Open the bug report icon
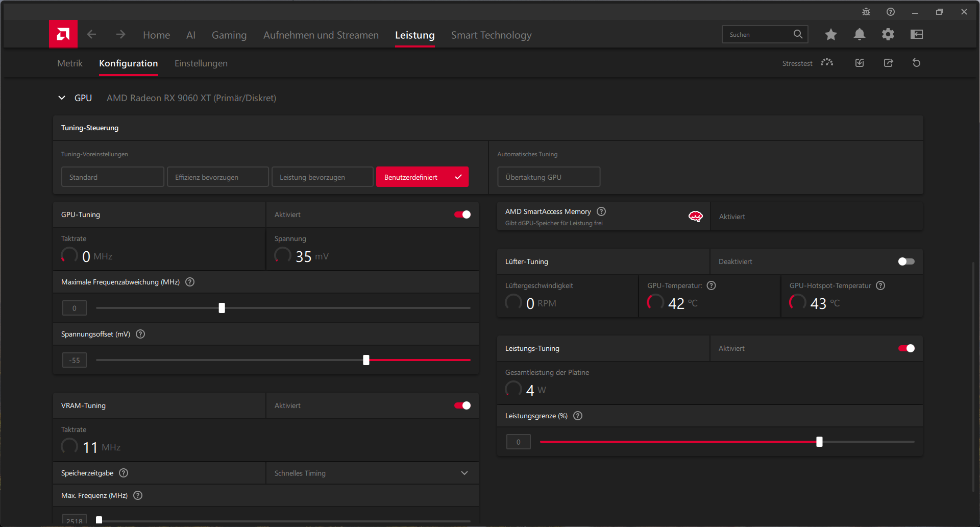This screenshot has width=980, height=527. point(866,12)
